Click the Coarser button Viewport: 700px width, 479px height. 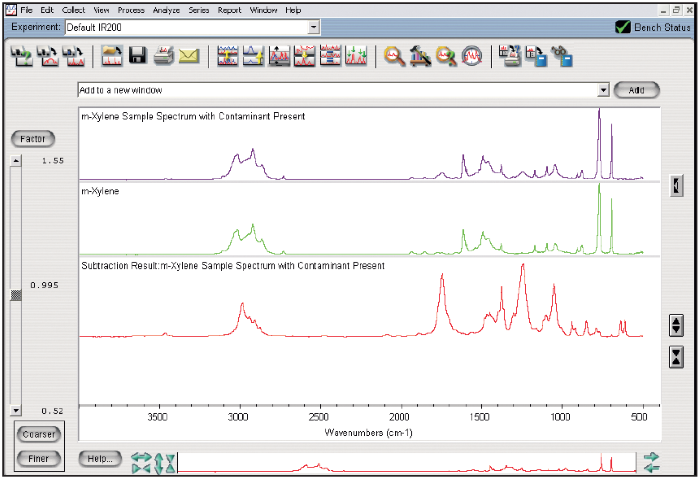click(x=39, y=434)
